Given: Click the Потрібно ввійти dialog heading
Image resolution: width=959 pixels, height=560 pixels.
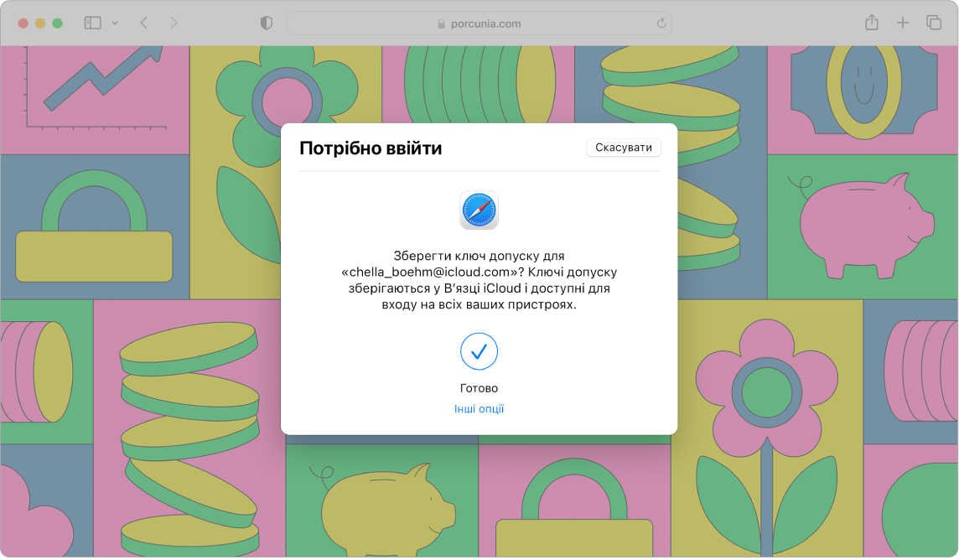Looking at the screenshot, I should point(371,148).
